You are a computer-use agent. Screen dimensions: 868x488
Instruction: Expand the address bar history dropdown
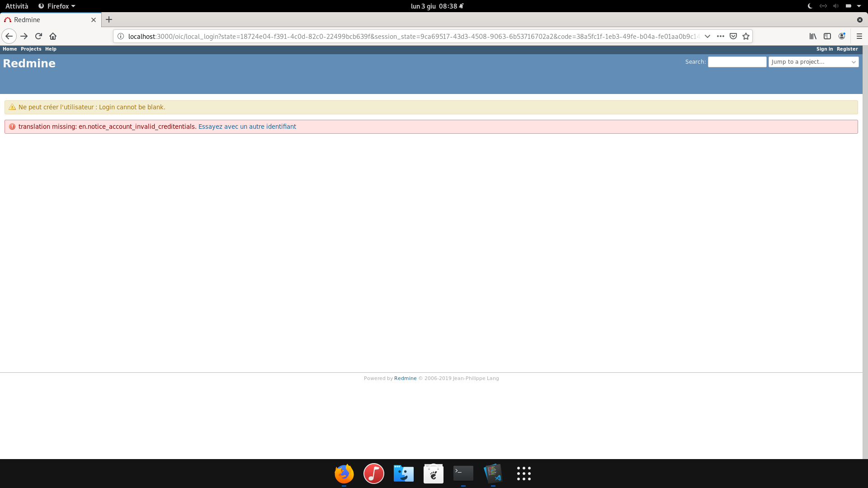(708, 36)
